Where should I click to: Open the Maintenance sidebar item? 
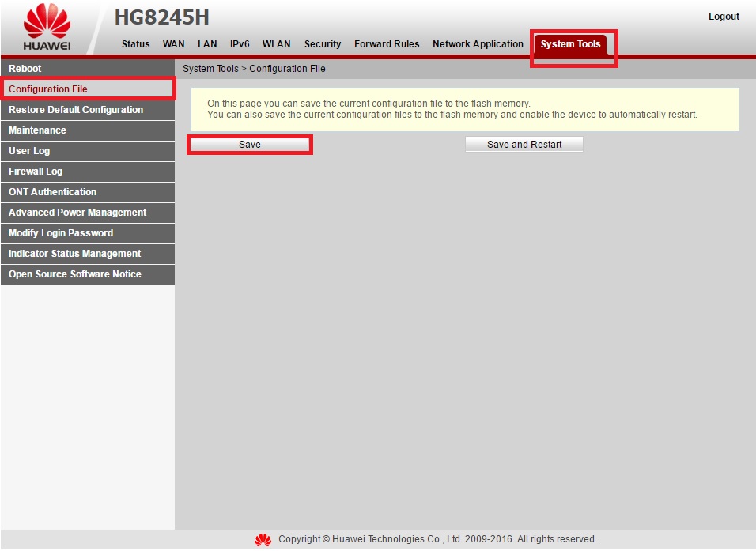pos(88,130)
